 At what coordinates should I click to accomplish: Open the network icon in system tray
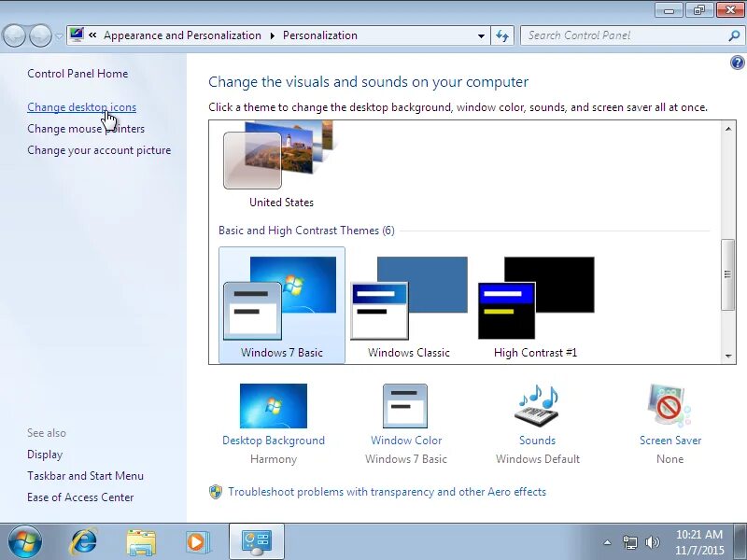tap(629, 542)
